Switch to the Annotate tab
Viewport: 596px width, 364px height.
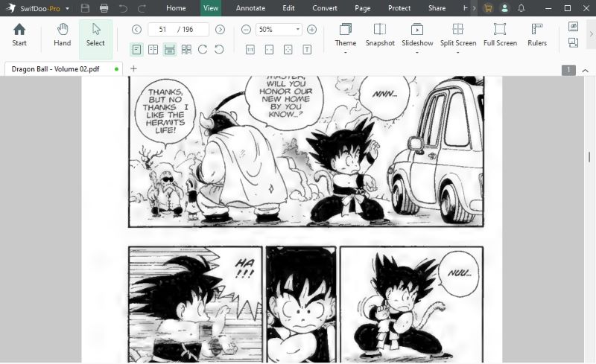(250, 8)
